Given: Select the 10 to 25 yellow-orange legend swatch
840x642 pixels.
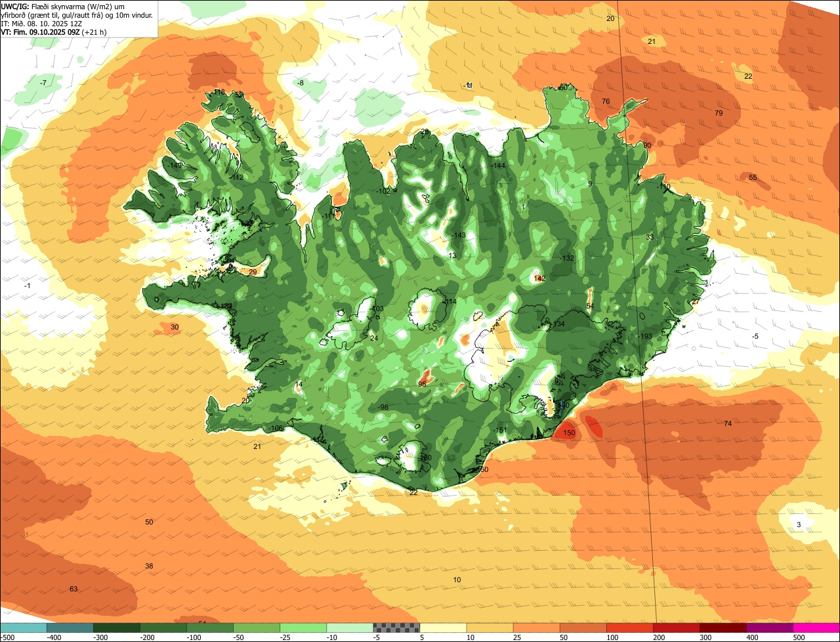Looking at the screenshot, I should tap(490, 628).
